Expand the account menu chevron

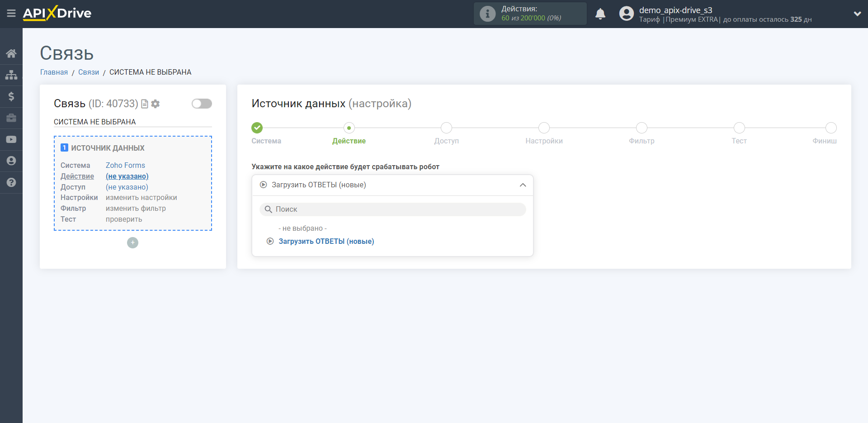point(857,14)
